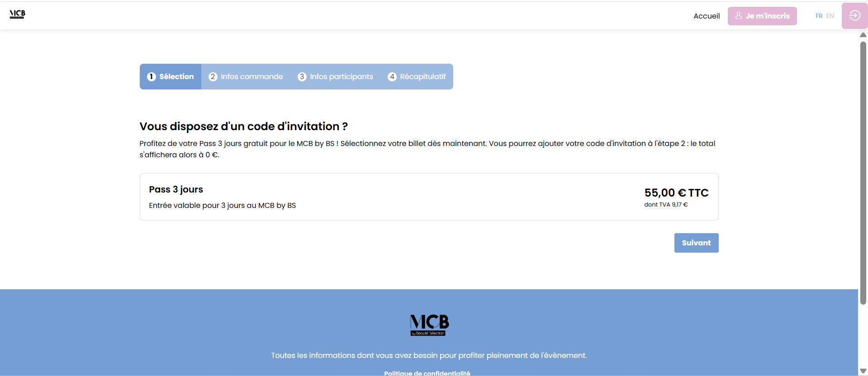Click the MCB by Beauté Sélection footer logo
The image size is (868, 376).
[429, 325]
